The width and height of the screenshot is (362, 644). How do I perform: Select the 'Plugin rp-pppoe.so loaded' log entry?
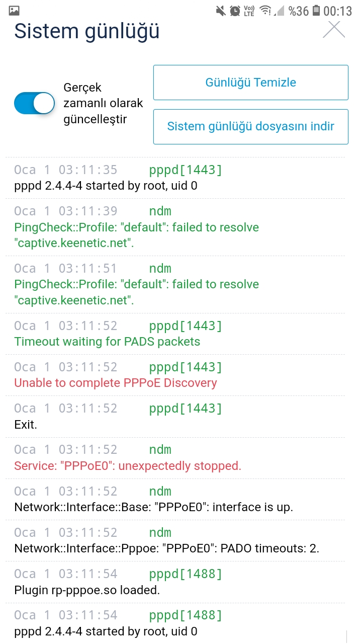click(175, 582)
